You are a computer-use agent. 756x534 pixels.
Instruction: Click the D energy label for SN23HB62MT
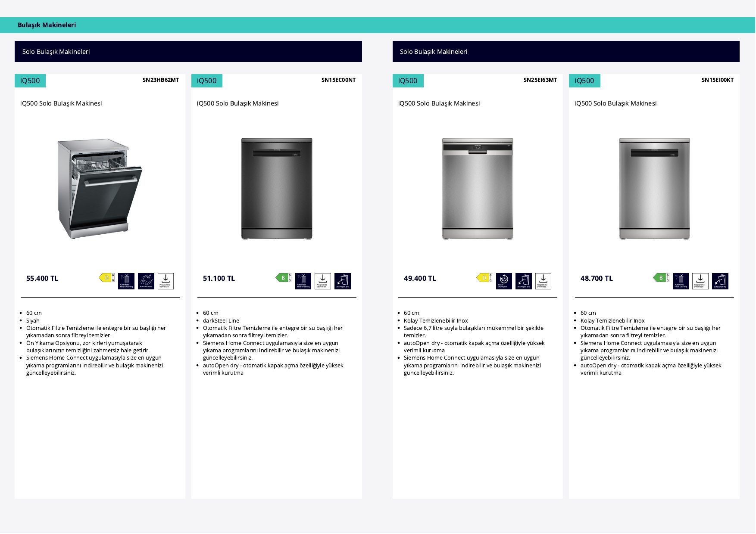pos(106,278)
